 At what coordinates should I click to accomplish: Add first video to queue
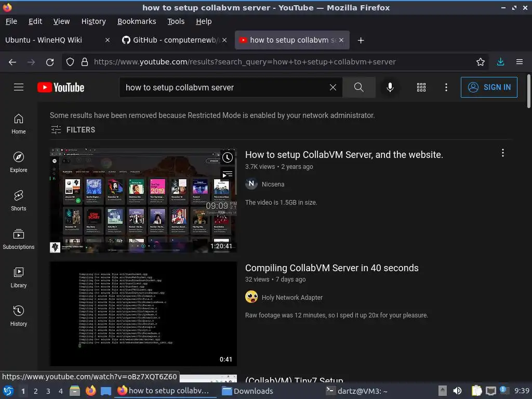[228, 175]
